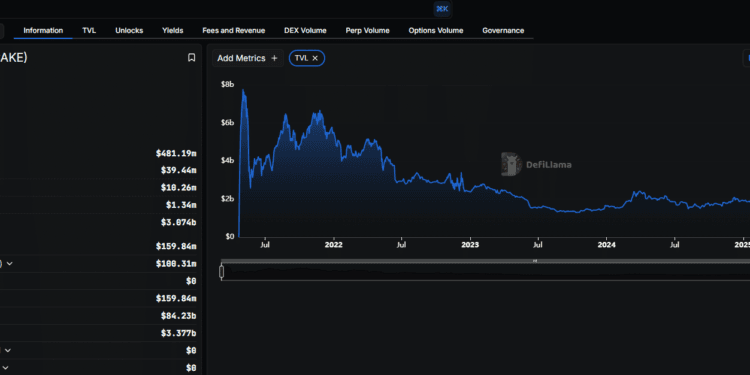750x375 pixels.
Task: Switch to the DEX Volume tab
Action: 305,31
